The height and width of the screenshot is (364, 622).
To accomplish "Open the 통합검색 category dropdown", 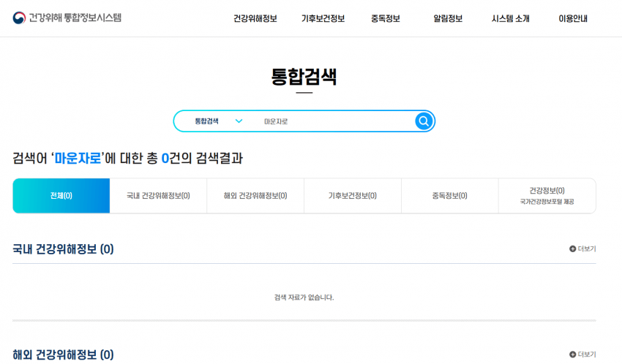I will (218, 121).
